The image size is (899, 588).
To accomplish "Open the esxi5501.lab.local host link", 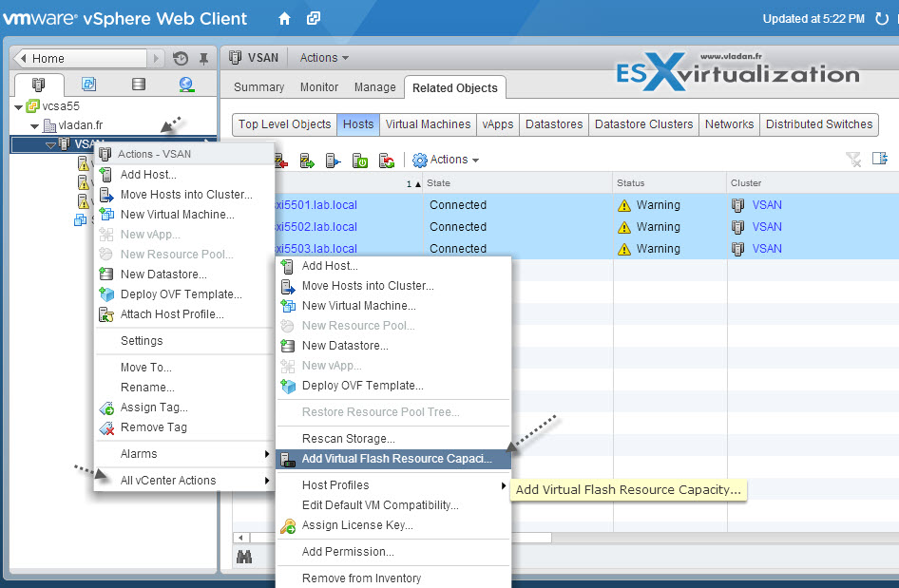I will click(x=316, y=205).
